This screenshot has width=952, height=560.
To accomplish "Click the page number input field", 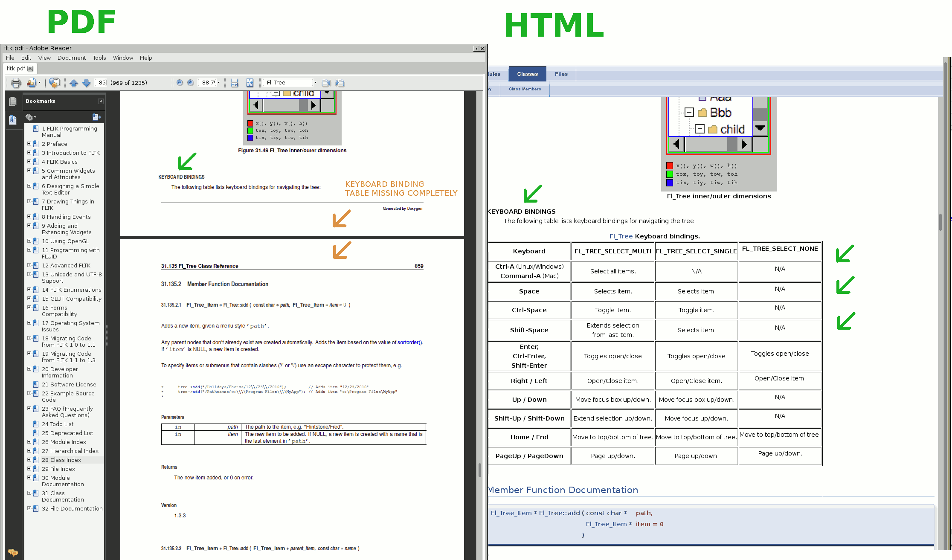I will tap(101, 83).
